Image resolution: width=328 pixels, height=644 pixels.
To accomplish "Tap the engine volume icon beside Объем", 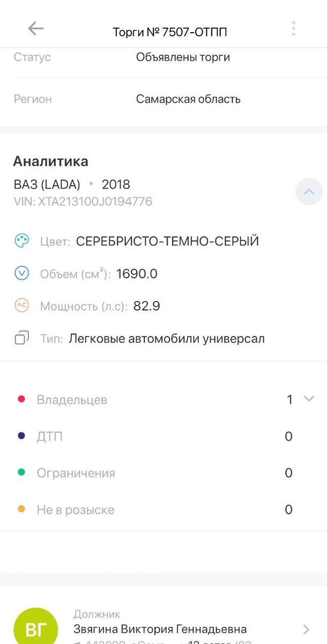I will point(21,273).
